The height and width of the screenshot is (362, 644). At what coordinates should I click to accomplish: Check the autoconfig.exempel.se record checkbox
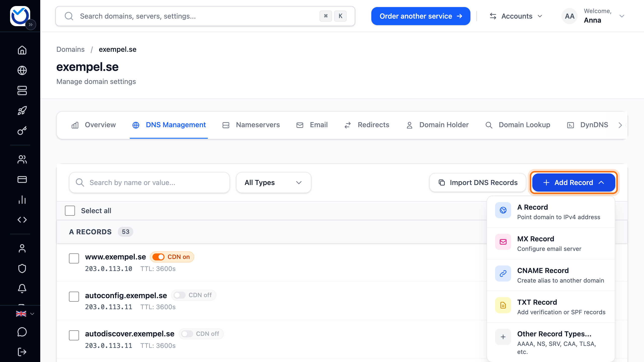pyautogui.click(x=74, y=297)
